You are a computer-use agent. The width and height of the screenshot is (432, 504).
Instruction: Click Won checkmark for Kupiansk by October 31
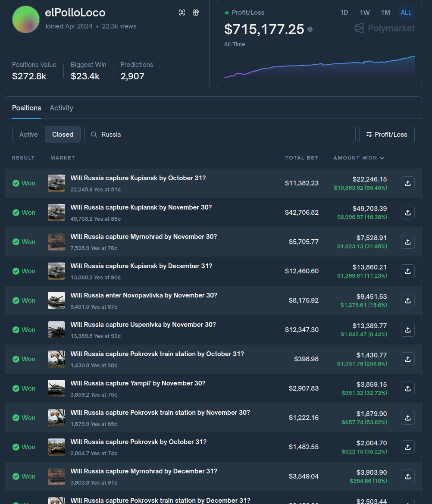(x=16, y=183)
